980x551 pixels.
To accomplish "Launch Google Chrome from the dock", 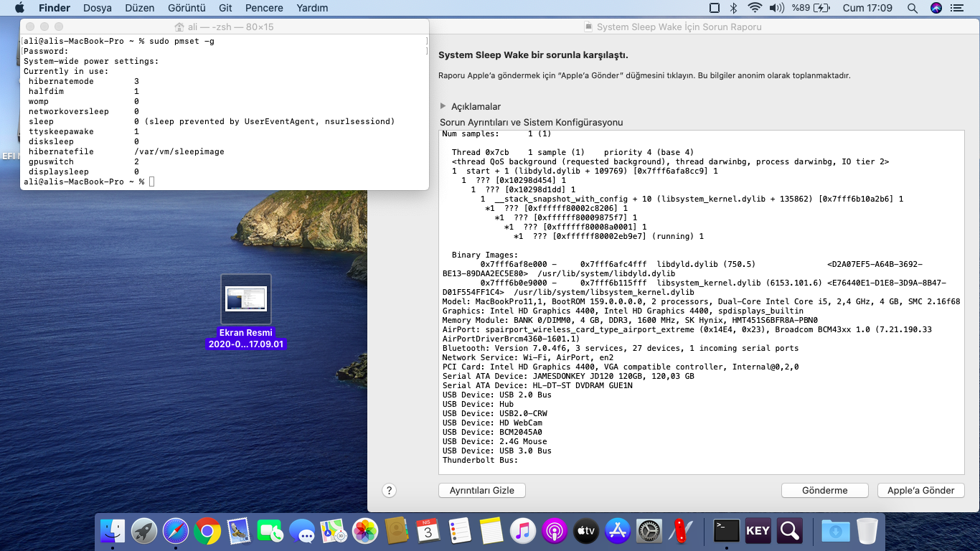I will click(x=207, y=531).
